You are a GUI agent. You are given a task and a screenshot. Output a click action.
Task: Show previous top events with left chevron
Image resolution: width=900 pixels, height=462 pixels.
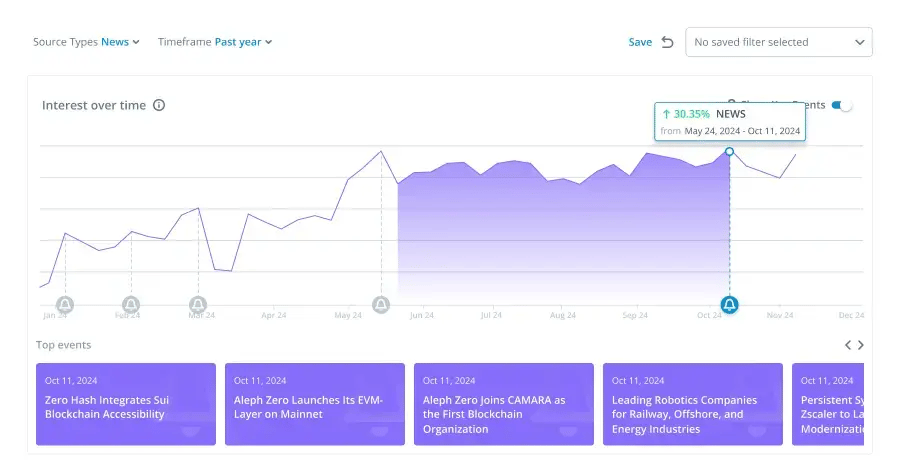click(848, 345)
